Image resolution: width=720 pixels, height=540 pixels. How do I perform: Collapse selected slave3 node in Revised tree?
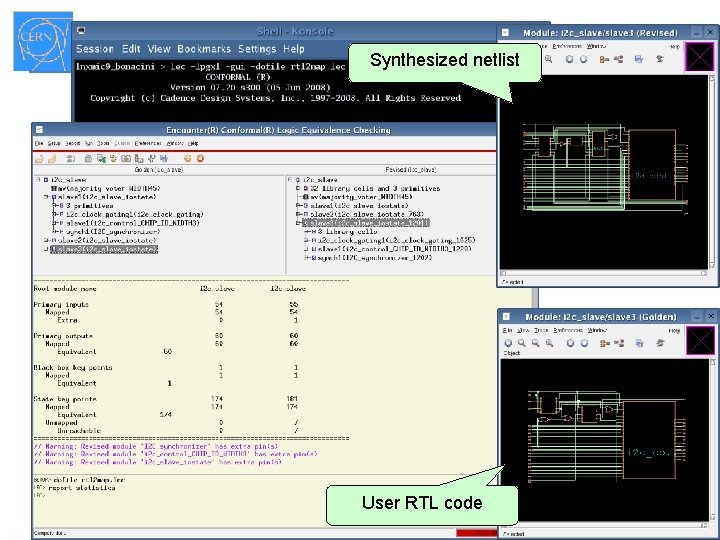pos(298,223)
